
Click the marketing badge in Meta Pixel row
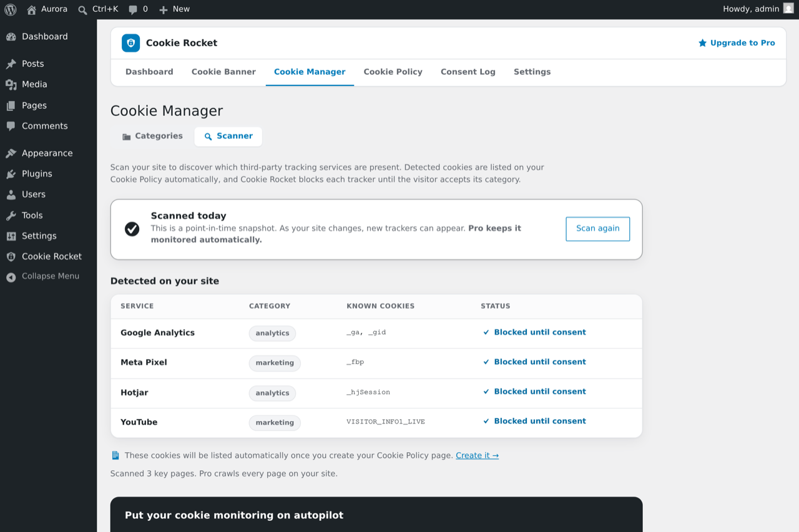pos(275,363)
